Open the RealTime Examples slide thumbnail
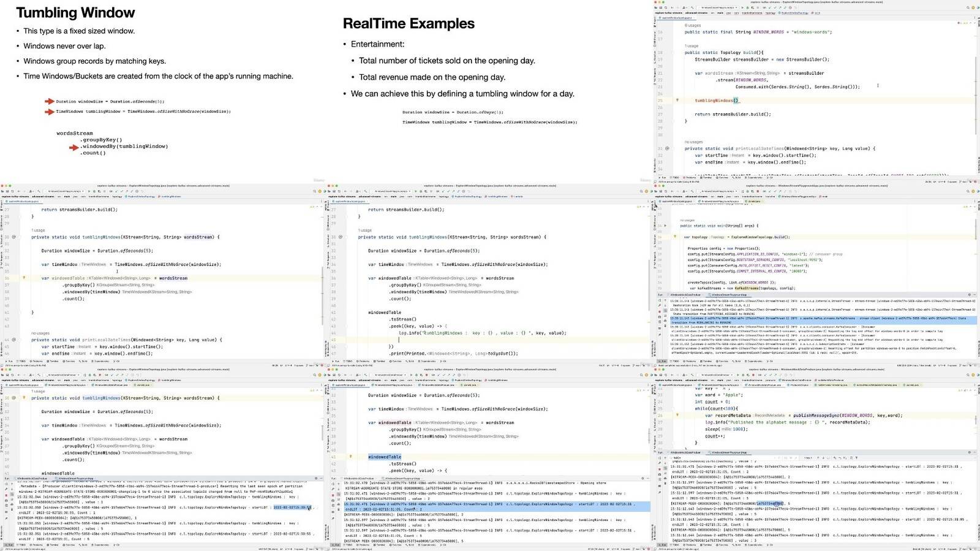 (490, 92)
